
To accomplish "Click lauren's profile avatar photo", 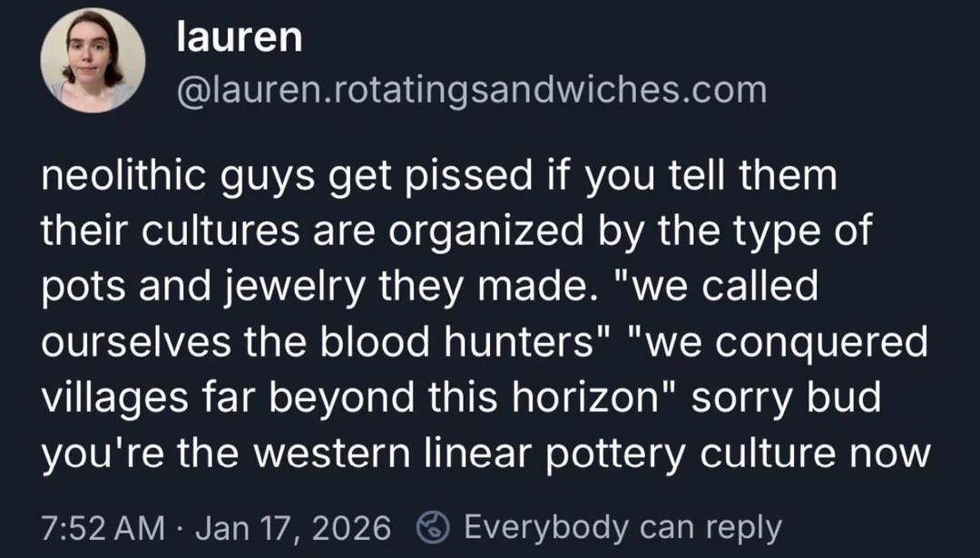I will 93,60.
